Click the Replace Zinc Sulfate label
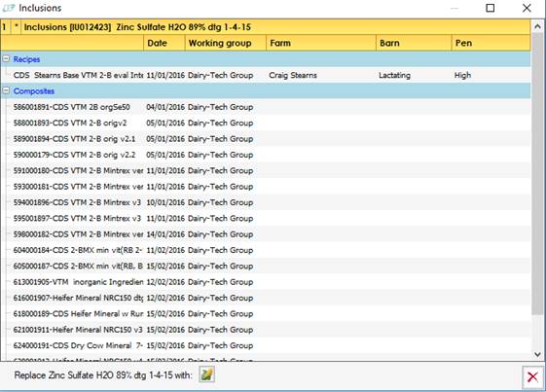This screenshot has height=392, width=546. 103,375
